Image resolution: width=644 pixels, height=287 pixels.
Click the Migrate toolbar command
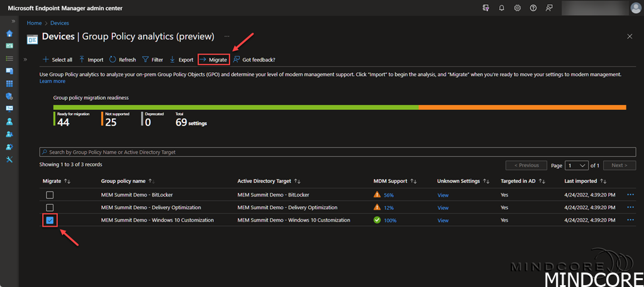pyautogui.click(x=213, y=60)
